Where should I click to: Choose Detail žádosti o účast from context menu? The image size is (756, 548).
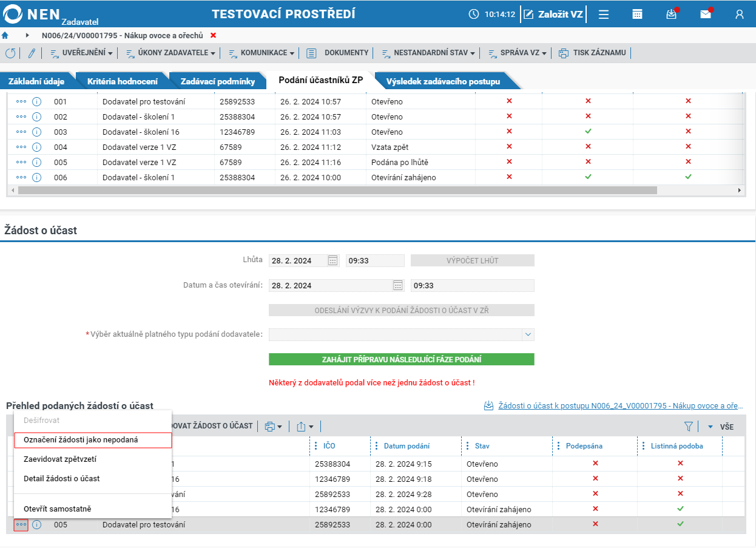62,478
